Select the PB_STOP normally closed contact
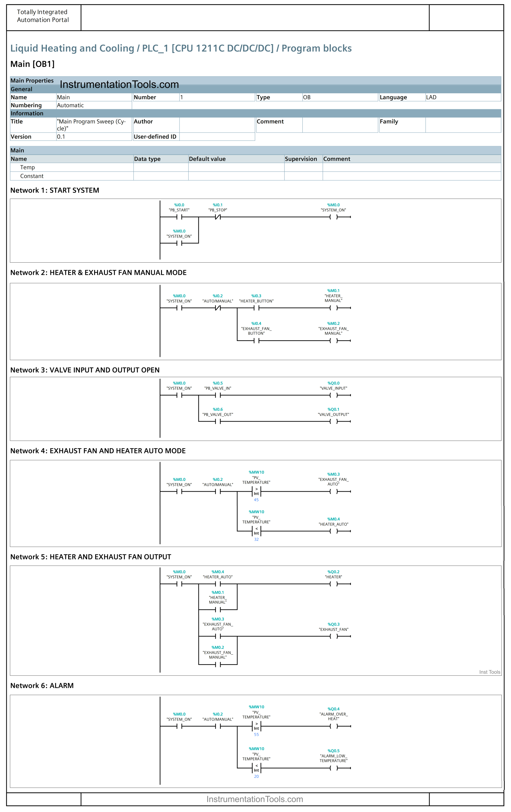The image size is (511, 812). coord(218,217)
